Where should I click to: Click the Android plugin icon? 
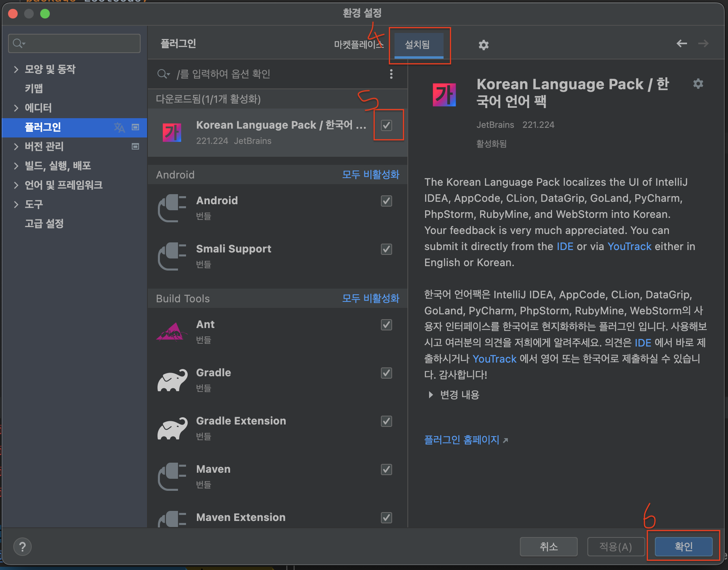point(172,208)
